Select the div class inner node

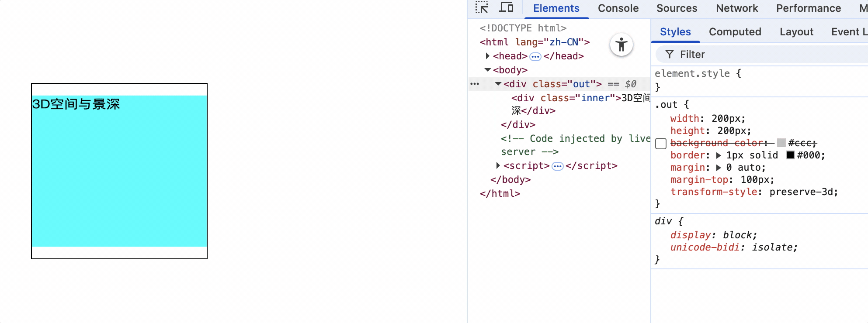(x=581, y=104)
